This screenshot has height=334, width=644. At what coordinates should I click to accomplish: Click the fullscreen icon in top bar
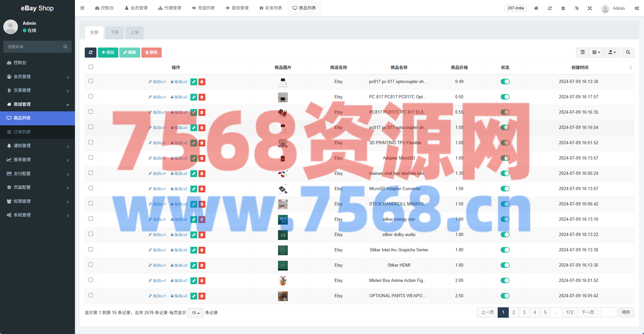(590, 8)
